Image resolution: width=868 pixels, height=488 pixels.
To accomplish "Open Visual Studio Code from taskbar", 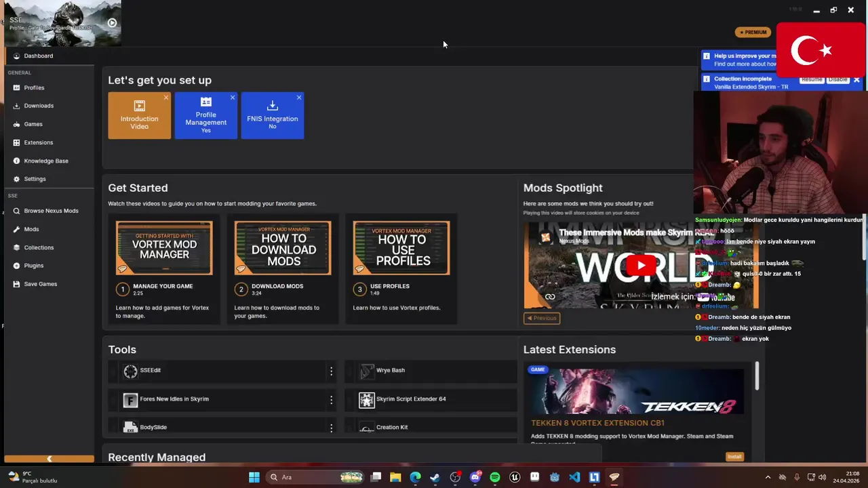I will pyautogui.click(x=574, y=477).
